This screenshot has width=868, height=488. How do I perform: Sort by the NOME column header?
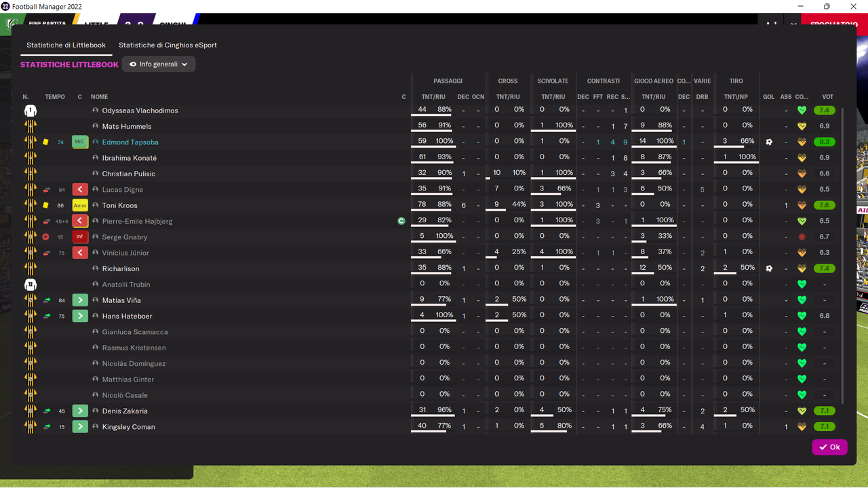pyautogui.click(x=99, y=97)
